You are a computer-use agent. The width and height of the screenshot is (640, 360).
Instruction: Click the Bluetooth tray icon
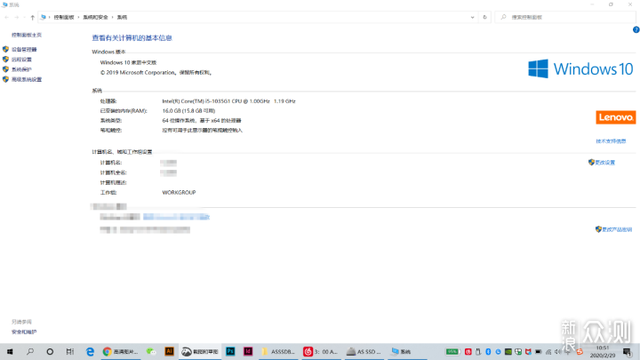point(488,351)
